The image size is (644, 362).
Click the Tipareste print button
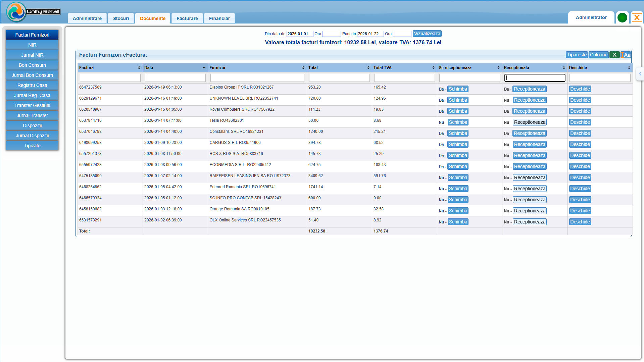[577, 55]
